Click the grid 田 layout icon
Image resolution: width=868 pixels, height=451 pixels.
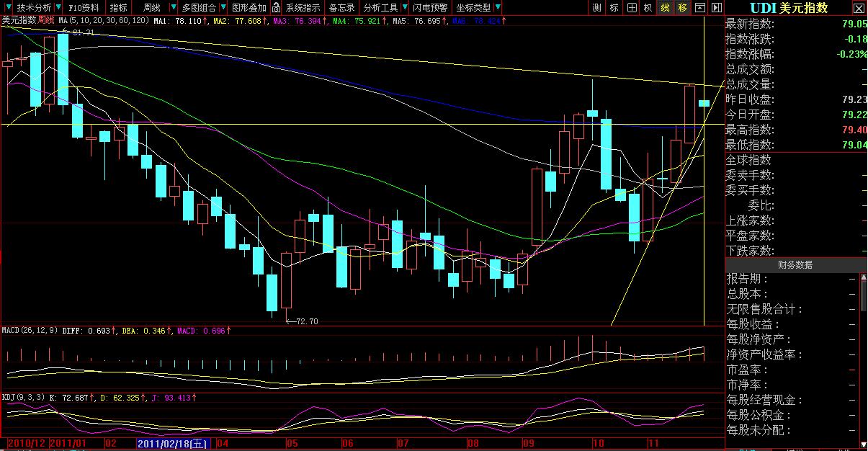[632, 8]
